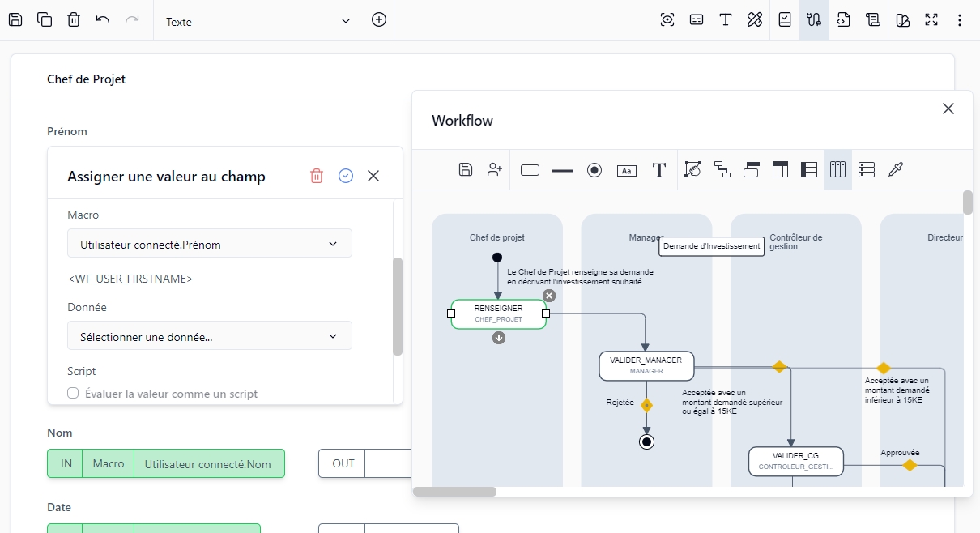Select the vertical columns layout icon
This screenshot has width=980, height=533.
[x=837, y=170]
